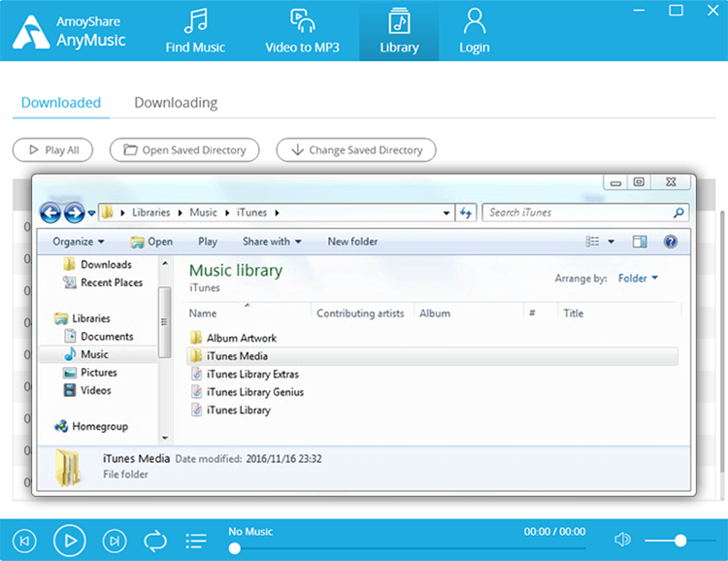This screenshot has width=728, height=561.
Task: Select Pictures in navigation pane
Action: click(x=90, y=373)
